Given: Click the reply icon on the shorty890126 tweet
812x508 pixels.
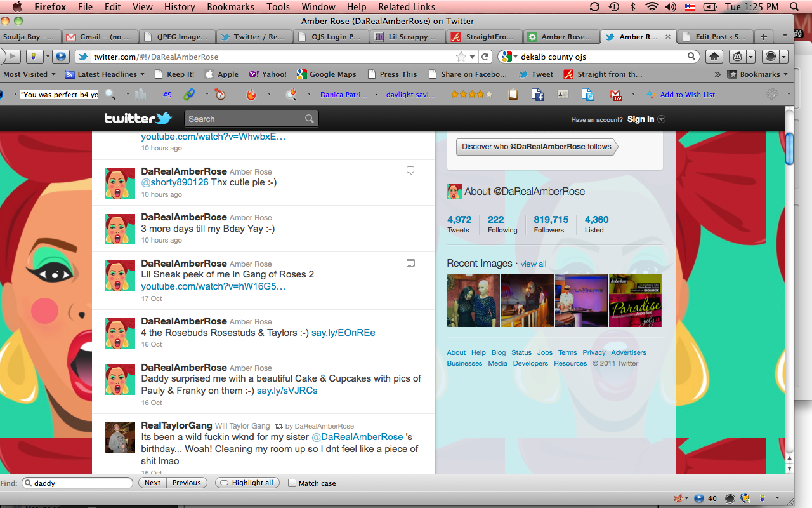Looking at the screenshot, I should click(x=410, y=170).
